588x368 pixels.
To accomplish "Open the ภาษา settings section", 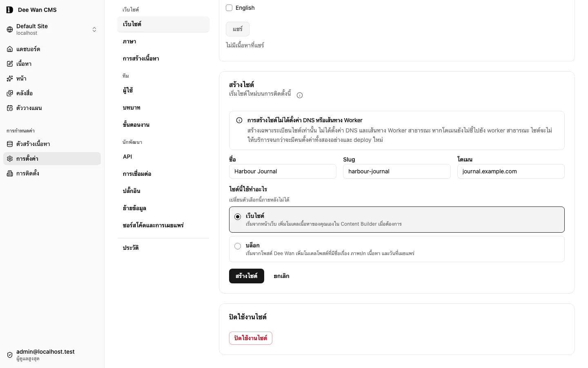I will (x=163, y=41).
